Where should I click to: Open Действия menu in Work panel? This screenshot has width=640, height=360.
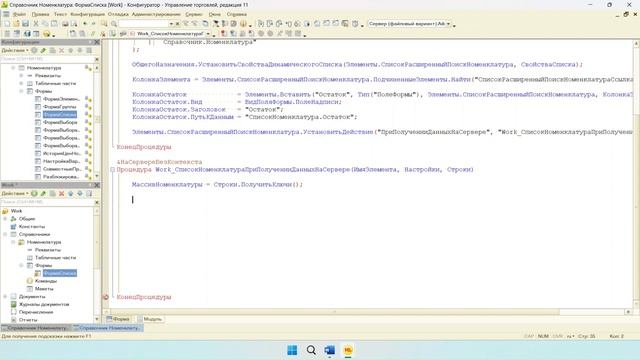(15, 193)
